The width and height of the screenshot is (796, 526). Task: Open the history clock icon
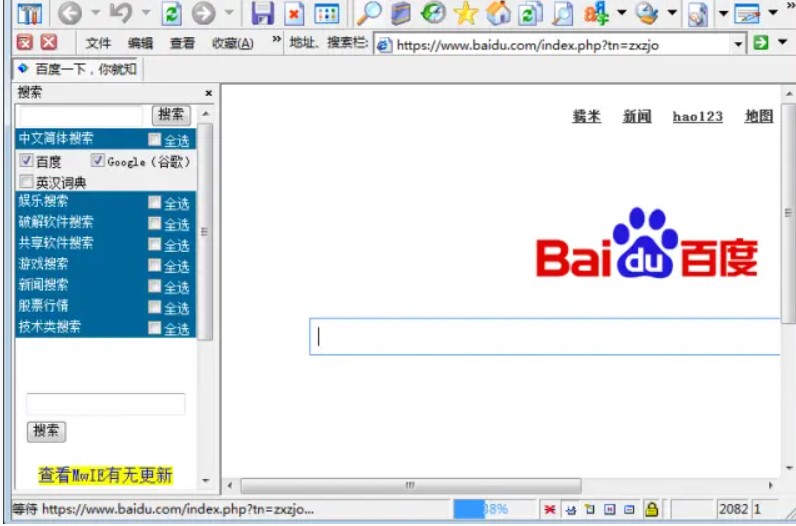click(433, 13)
